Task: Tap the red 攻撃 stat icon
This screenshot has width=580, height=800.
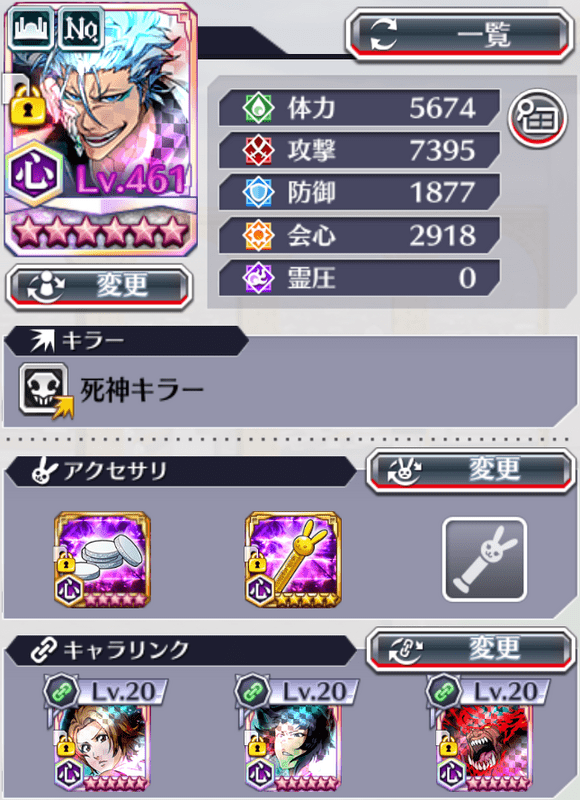Action: coord(258,150)
